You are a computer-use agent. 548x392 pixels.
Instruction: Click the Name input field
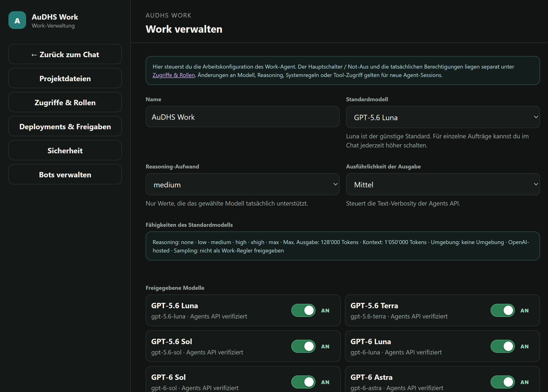pos(242,117)
